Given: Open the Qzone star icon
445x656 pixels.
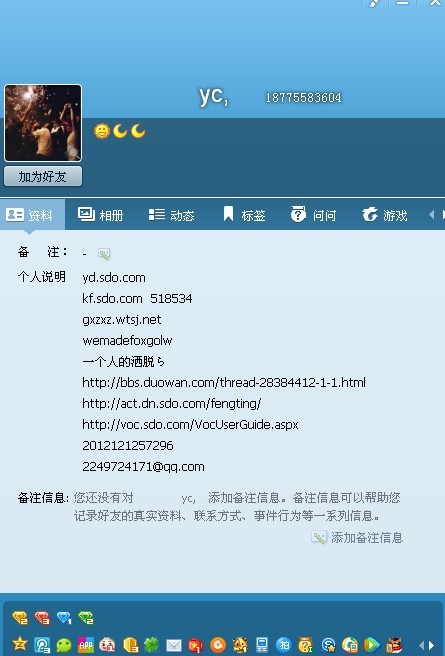Looking at the screenshot, I should click(x=20, y=644).
